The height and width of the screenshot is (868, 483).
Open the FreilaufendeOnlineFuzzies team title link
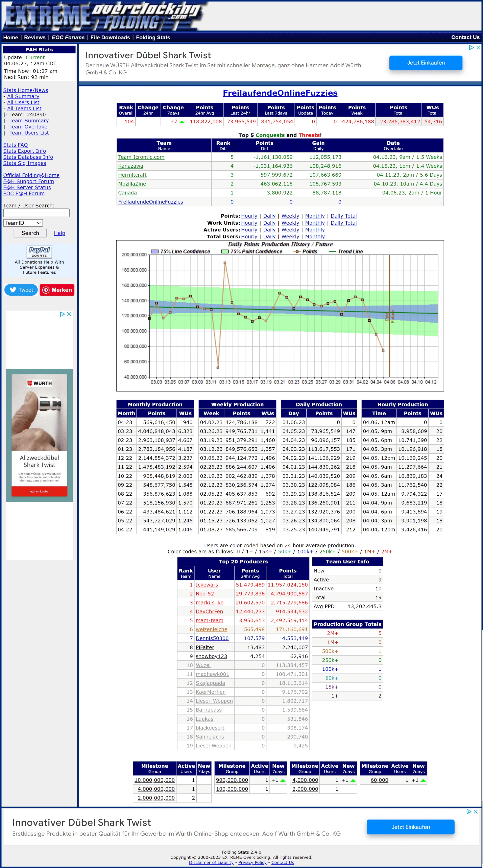coord(280,93)
